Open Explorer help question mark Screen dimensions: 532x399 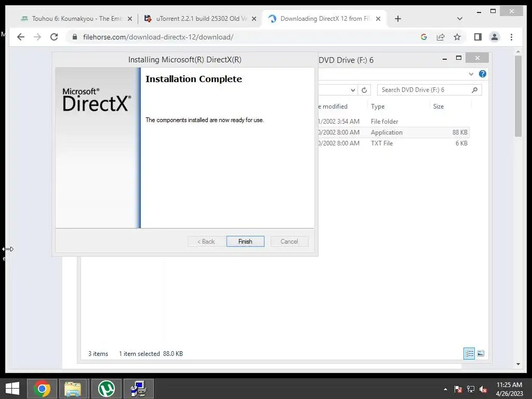(x=482, y=74)
